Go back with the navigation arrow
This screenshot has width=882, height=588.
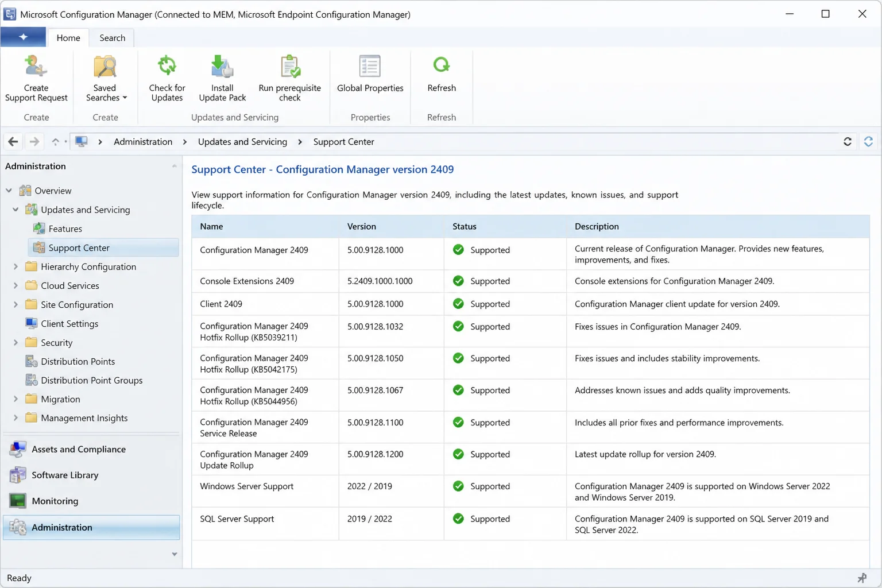(13, 141)
